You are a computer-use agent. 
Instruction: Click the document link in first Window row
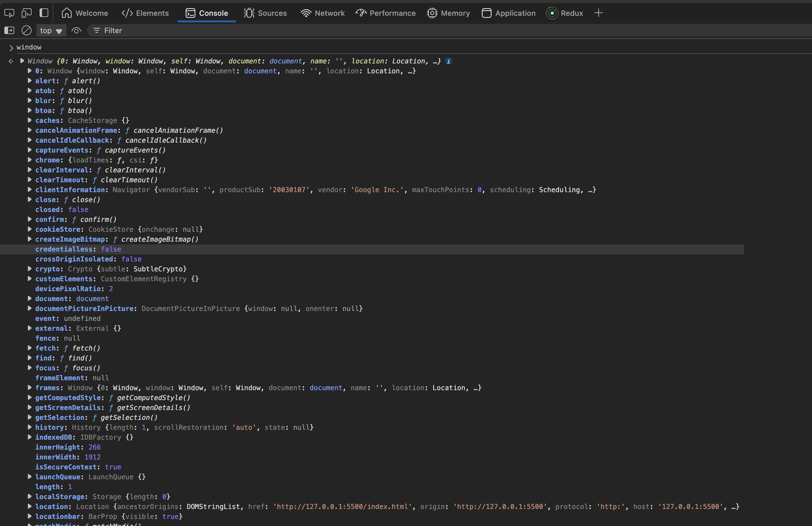pos(286,61)
